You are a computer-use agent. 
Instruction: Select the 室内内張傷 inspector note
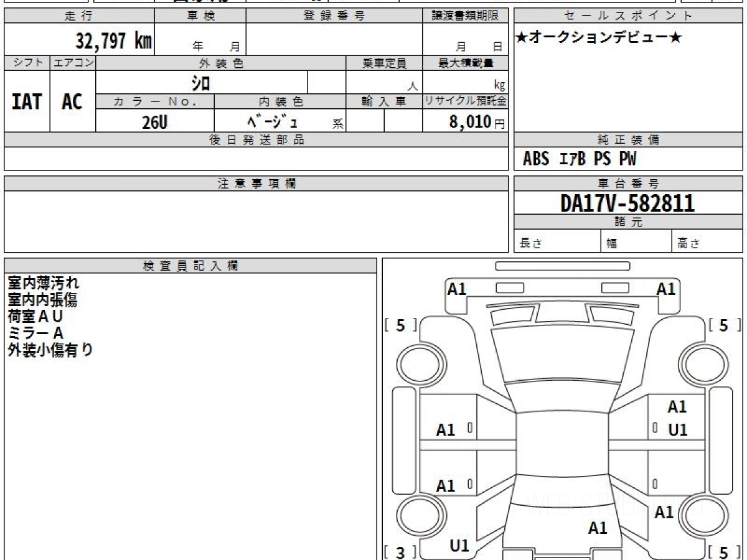pyautogui.click(x=42, y=300)
